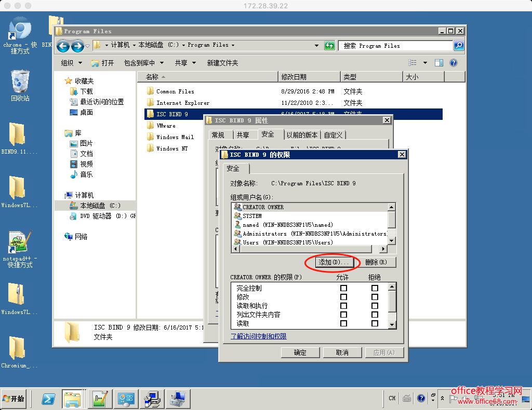Click the Explorer icon in the taskbar
The width and height of the screenshot is (532, 410).
tap(72, 399)
